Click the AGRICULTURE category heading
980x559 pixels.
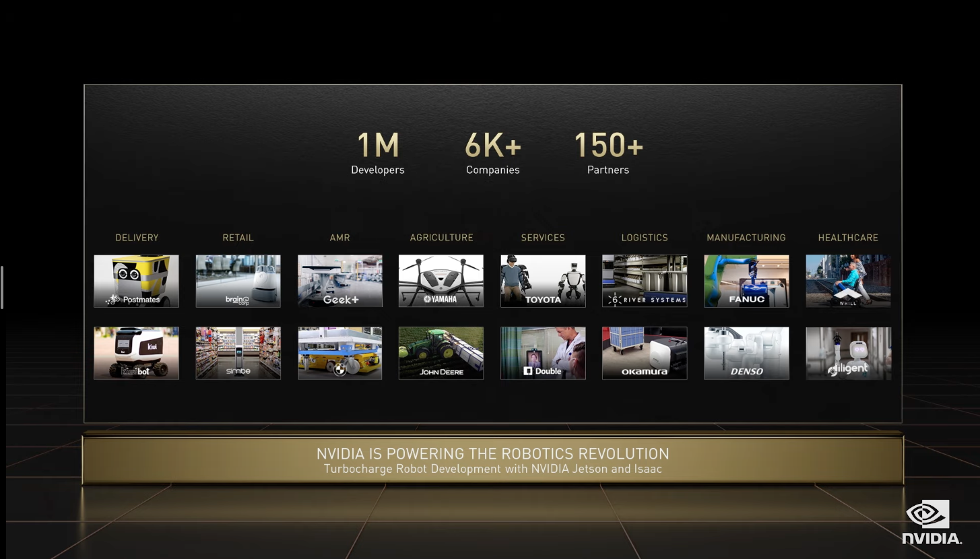[x=441, y=238]
